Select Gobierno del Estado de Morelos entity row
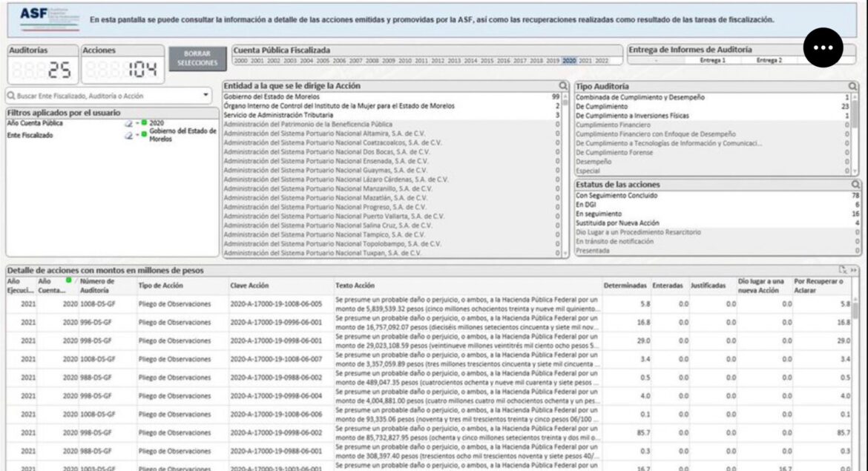The image size is (868, 471). click(272, 97)
